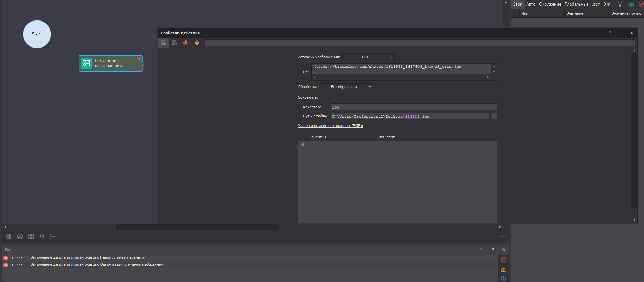Toggle warning messages filter in log
This screenshot has width=644, height=282.
coord(503,269)
